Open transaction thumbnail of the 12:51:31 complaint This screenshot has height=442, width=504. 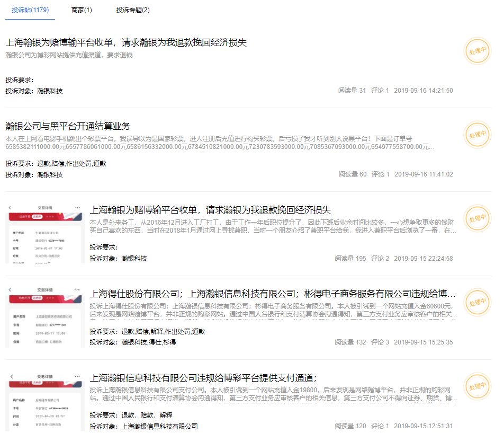pos(45,402)
